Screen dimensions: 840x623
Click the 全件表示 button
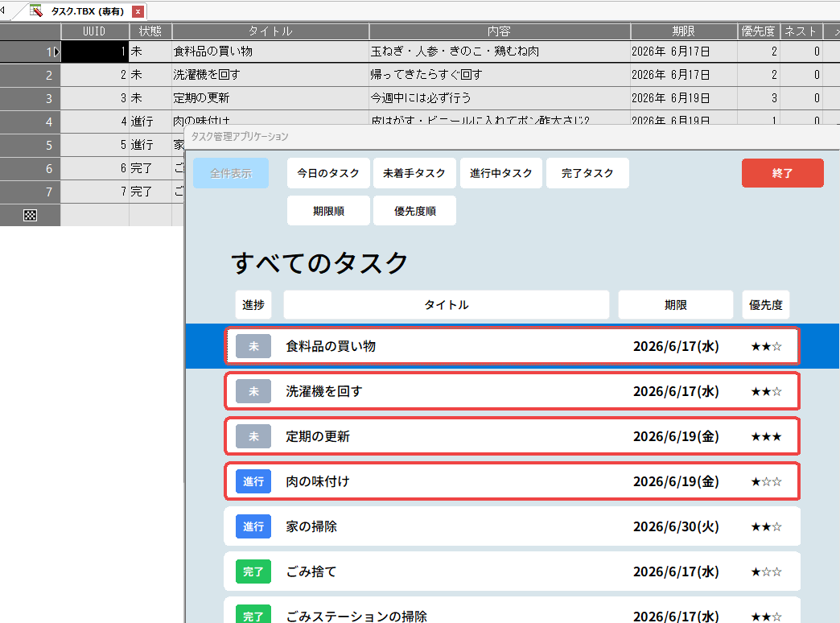tap(231, 173)
